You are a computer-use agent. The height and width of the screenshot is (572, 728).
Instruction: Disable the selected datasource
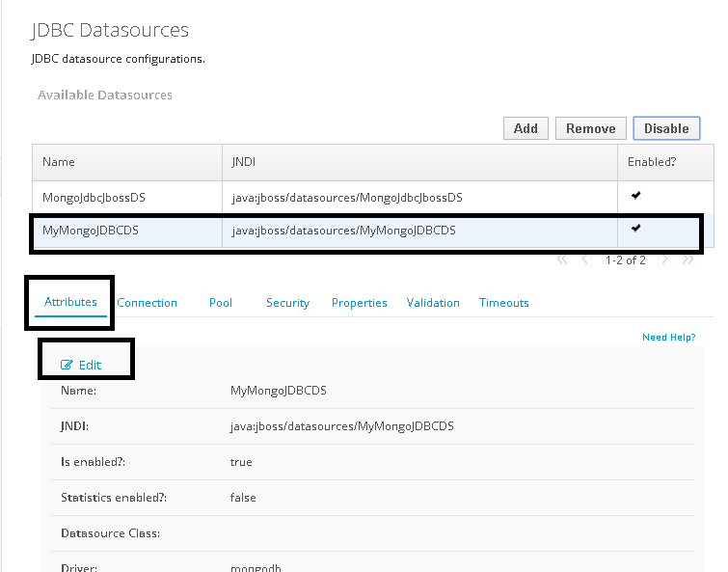[665, 128]
